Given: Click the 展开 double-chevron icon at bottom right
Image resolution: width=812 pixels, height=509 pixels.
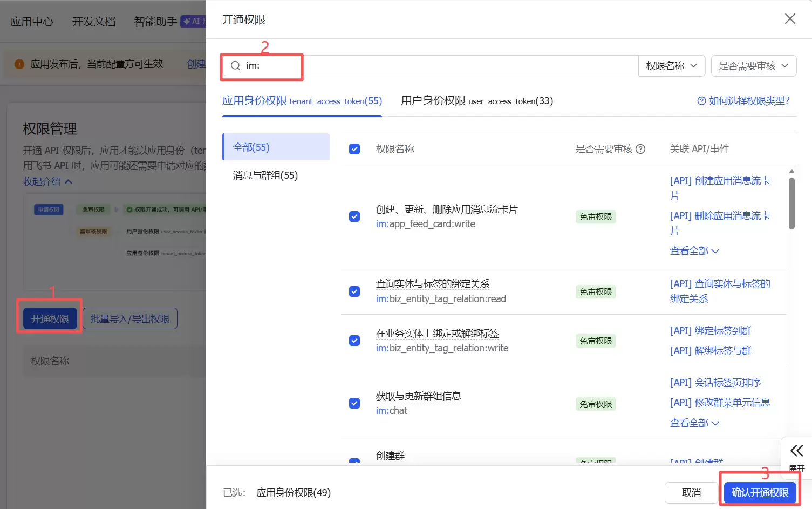Looking at the screenshot, I should pos(796,451).
